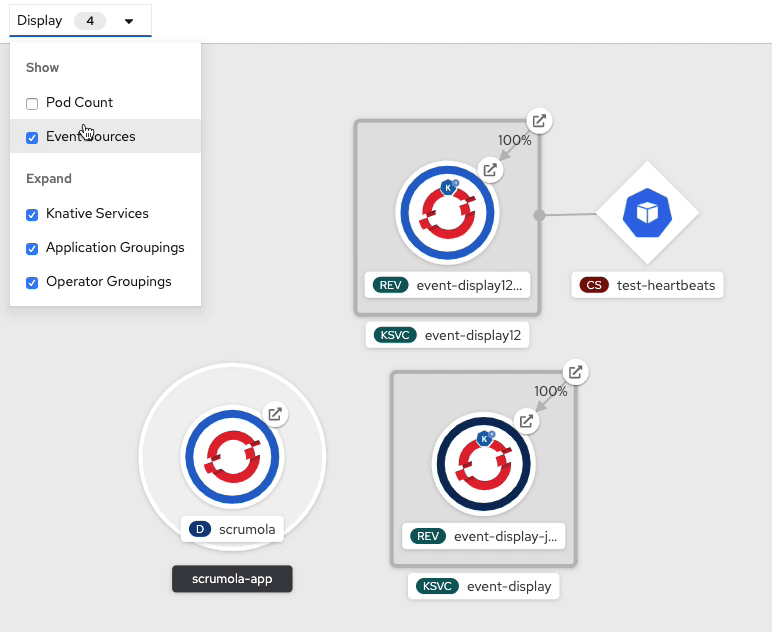Viewport: 772px width, 632px height.
Task: Open URL icon on event-display service group
Action: coord(576,372)
